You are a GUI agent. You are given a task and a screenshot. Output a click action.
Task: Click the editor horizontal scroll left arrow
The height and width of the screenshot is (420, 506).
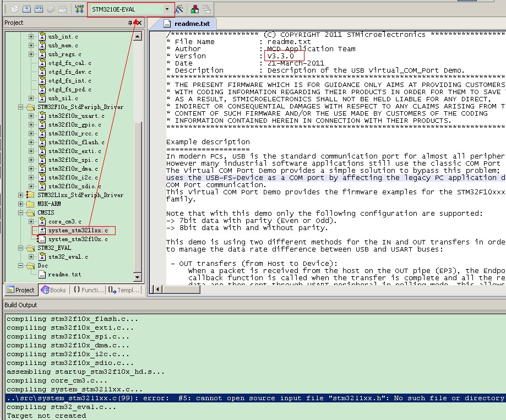pyautogui.click(x=157, y=290)
